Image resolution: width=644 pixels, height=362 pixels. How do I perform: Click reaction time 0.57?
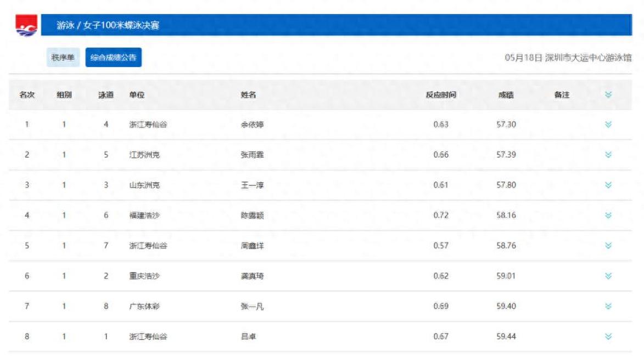pos(441,245)
